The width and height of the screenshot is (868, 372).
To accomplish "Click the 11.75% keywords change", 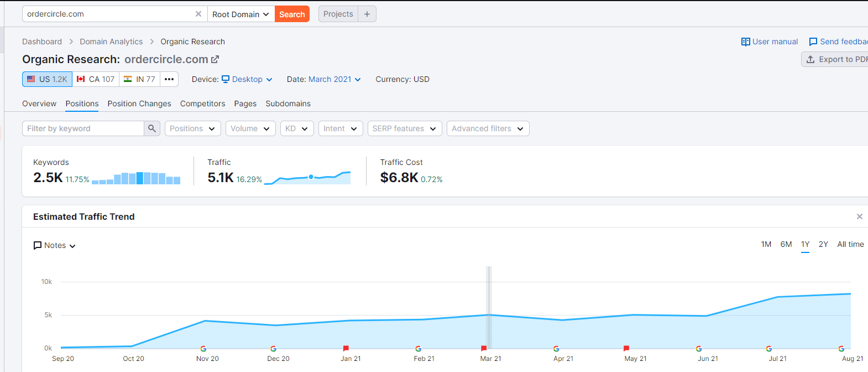I will (x=77, y=179).
